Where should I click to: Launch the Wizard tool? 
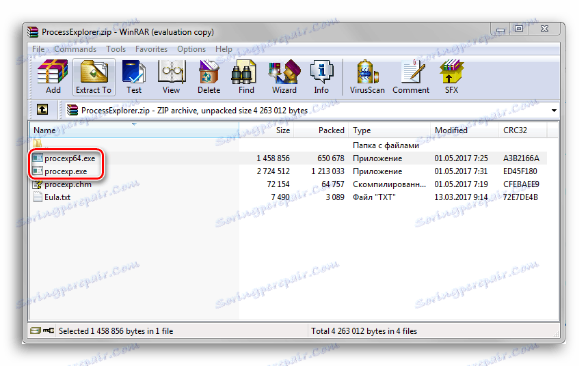point(284,76)
